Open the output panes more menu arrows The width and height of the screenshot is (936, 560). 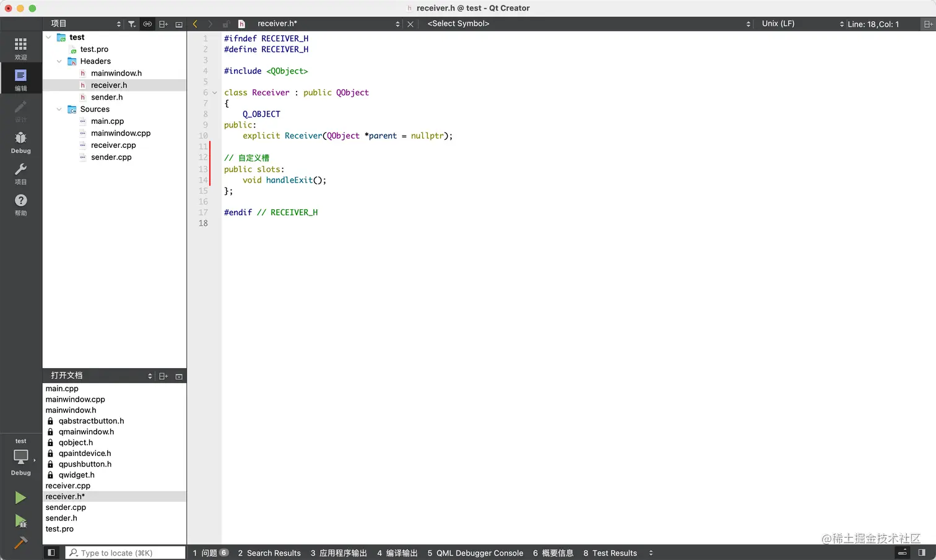(651, 553)
